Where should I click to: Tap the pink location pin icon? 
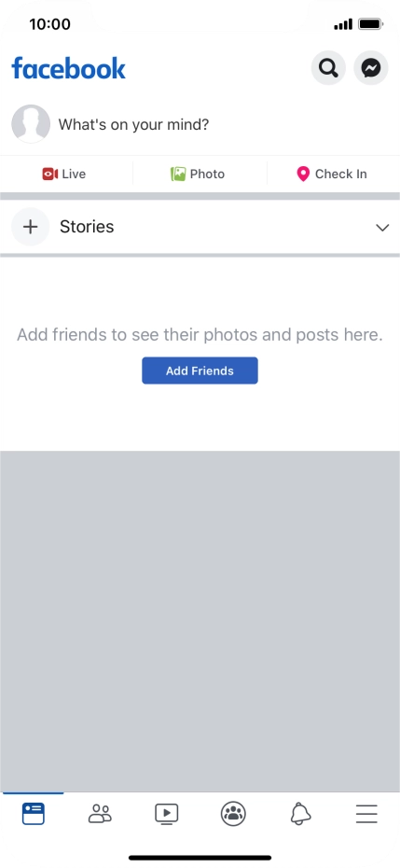point(303,174)
